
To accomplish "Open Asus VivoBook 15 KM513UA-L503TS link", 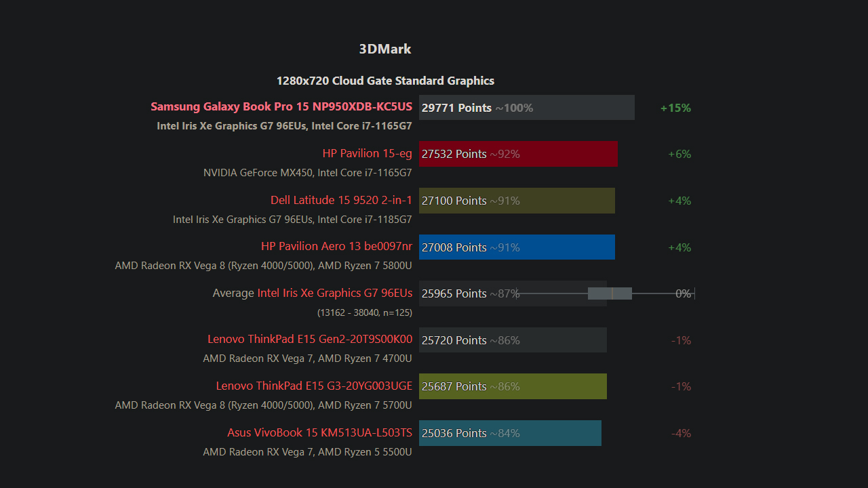I will 319,432.
